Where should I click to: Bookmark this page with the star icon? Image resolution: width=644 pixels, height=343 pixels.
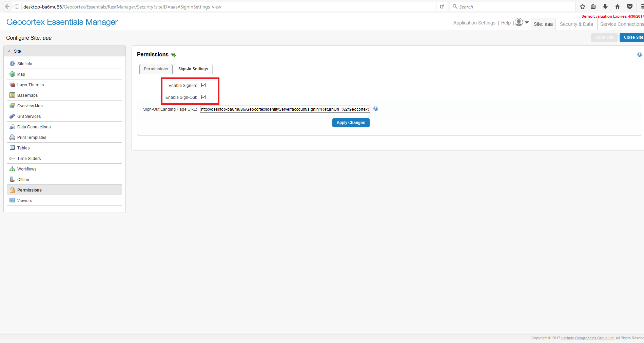(583, 6)
